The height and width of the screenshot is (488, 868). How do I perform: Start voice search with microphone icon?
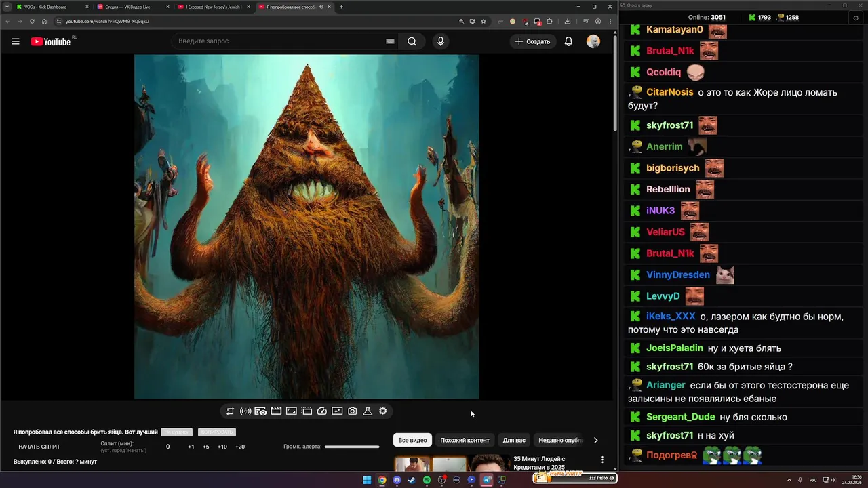[x=441, y=41]
